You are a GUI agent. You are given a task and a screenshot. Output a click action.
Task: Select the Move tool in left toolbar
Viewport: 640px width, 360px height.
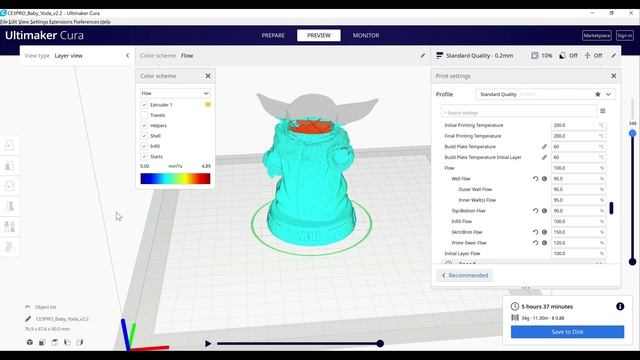[9, 145]
